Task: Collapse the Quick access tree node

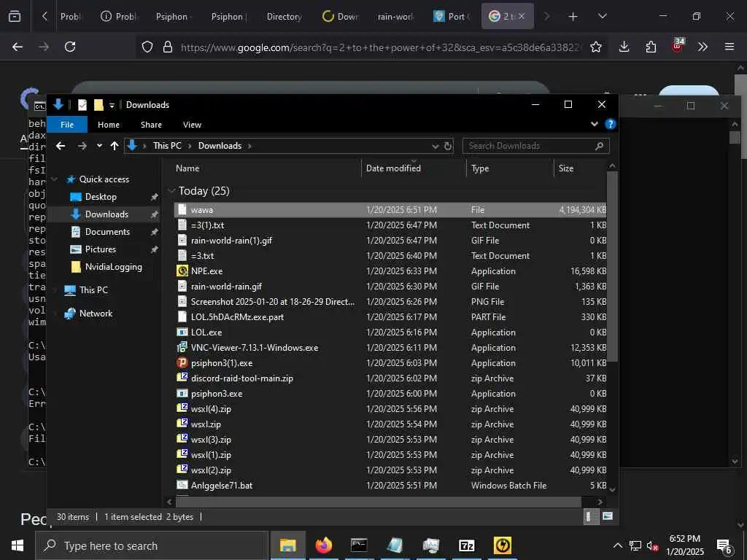Action: click(x=55, y=179)
